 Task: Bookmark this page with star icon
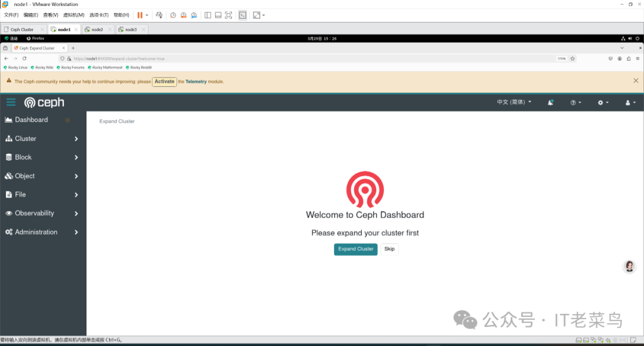click(572, 58)
